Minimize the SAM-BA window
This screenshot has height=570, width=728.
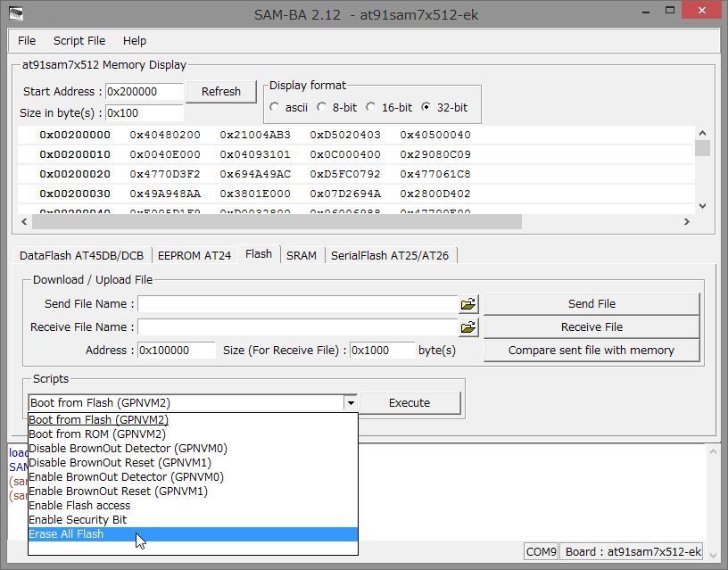[646, 12]
